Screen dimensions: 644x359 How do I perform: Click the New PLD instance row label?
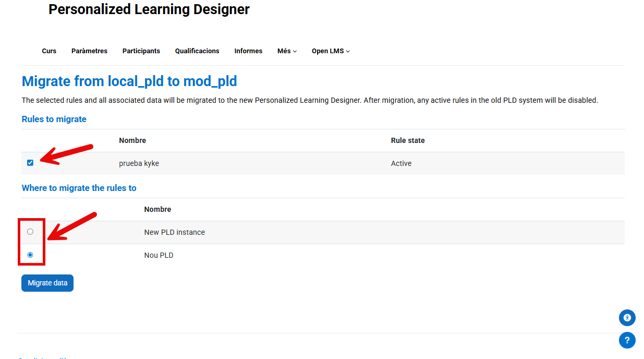point(174,232)
